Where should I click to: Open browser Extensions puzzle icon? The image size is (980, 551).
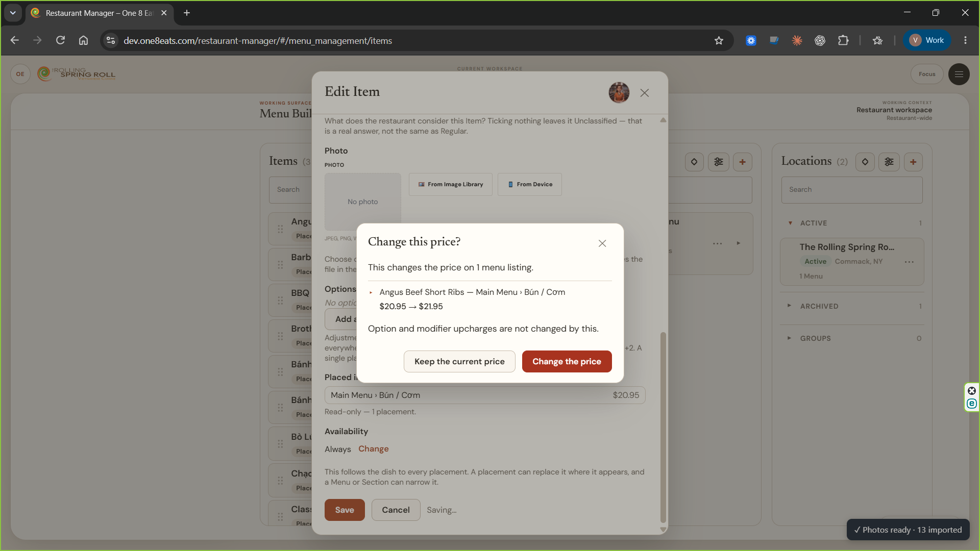(843, 40)
